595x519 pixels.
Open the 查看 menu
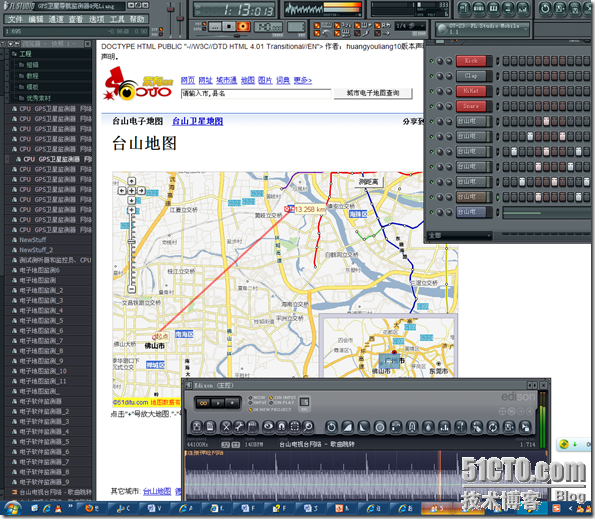pos(76,19)
